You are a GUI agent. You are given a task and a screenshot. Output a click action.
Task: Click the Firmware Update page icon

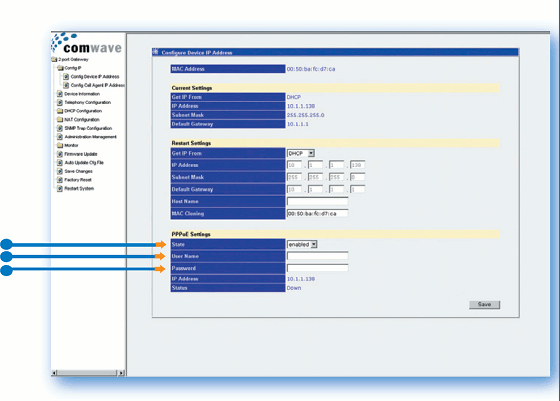(60, 154)
